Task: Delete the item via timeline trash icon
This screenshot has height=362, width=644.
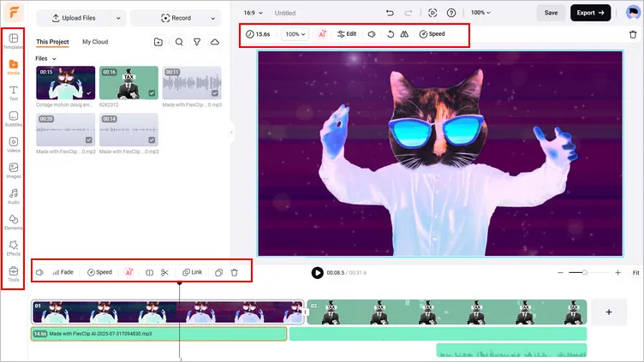Action: 234,272
